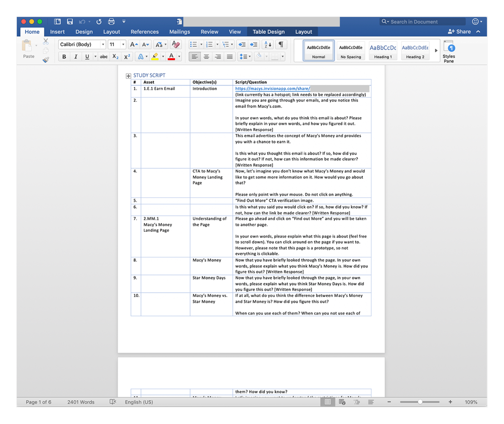
Task: Open the Calibri (Body) font dropdown
Action: 103,44
